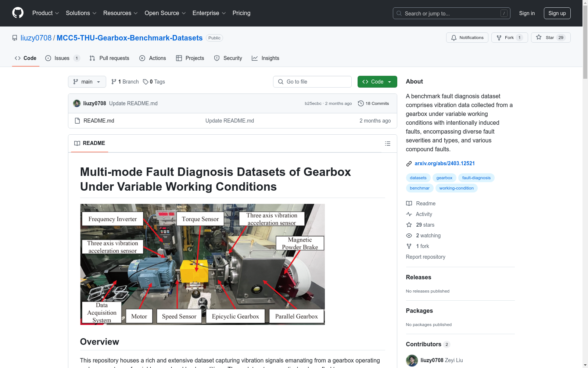The height and width of the screenshot is (368, 588).
Task: Click the README.md file icon
Action: pyautogui.click(x=77, y=120)
